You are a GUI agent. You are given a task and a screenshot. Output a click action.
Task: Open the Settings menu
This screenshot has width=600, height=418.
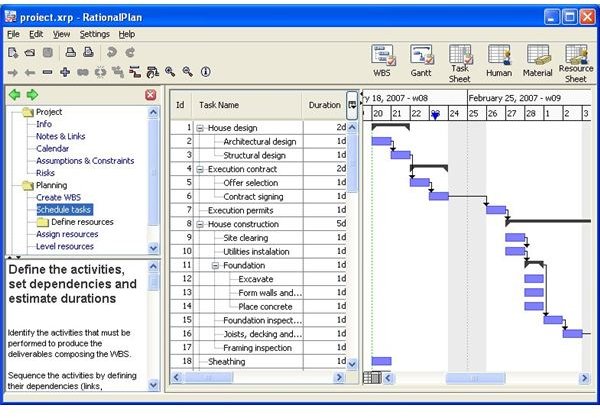tap(95, 34)
